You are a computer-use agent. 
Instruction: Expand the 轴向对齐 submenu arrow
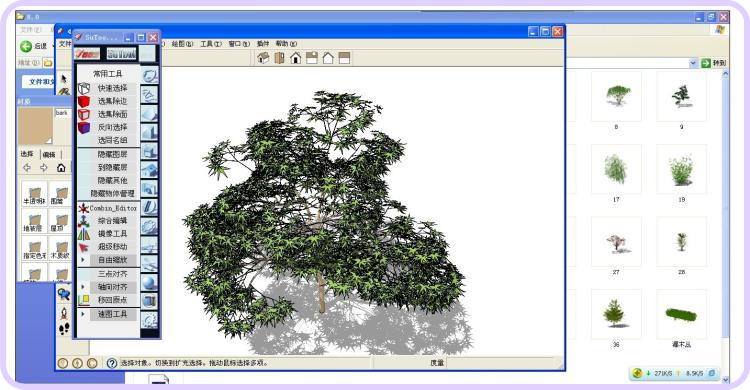(83, 287)
